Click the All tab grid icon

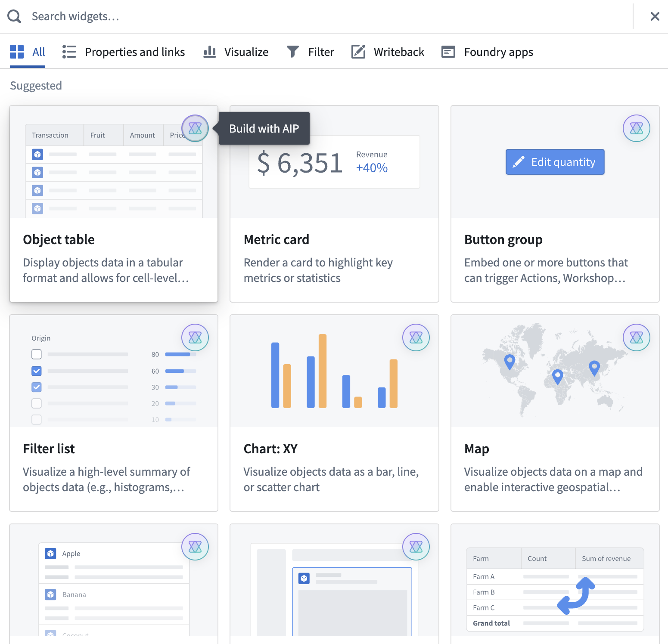(17, 52)
